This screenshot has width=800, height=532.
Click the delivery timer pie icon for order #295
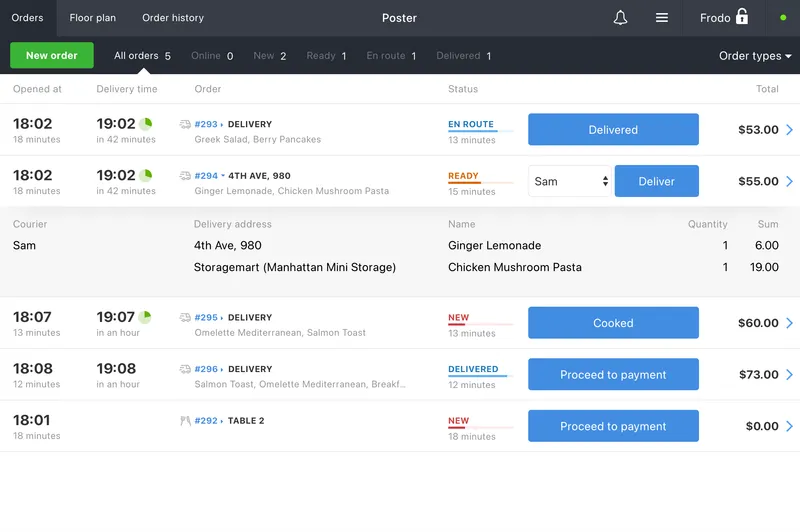coord(146,317)
